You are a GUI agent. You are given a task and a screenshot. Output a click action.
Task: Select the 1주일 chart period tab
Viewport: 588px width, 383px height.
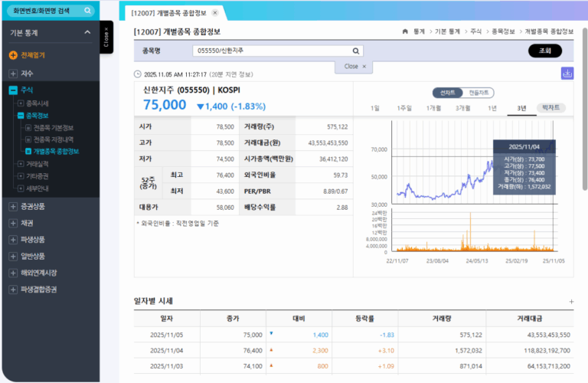coord(404,109)
